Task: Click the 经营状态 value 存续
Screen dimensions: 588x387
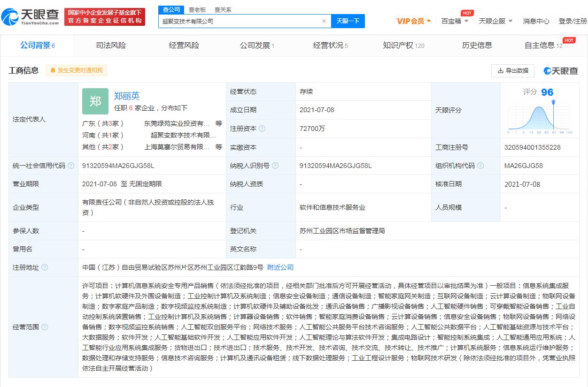Action: pyautogui.click(x=306, y=91)
